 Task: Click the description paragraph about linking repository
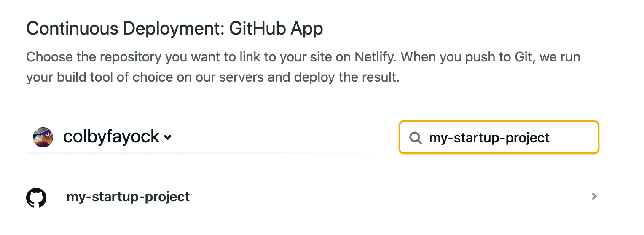(303, 67)
